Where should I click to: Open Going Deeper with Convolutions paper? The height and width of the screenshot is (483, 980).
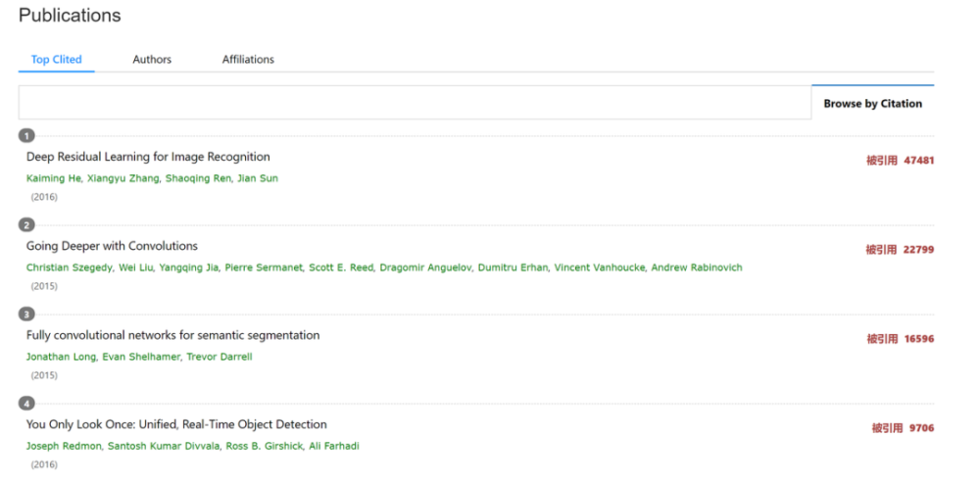tap(112, 246)
